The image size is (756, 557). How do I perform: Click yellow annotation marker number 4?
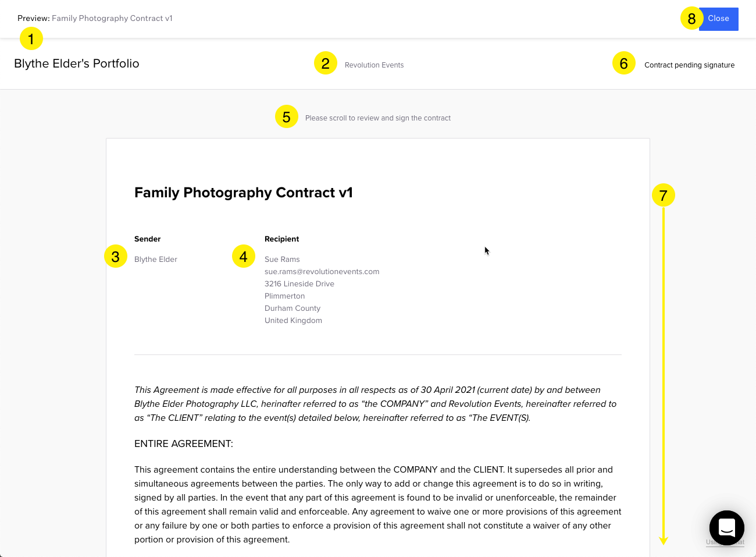point(244,256)
